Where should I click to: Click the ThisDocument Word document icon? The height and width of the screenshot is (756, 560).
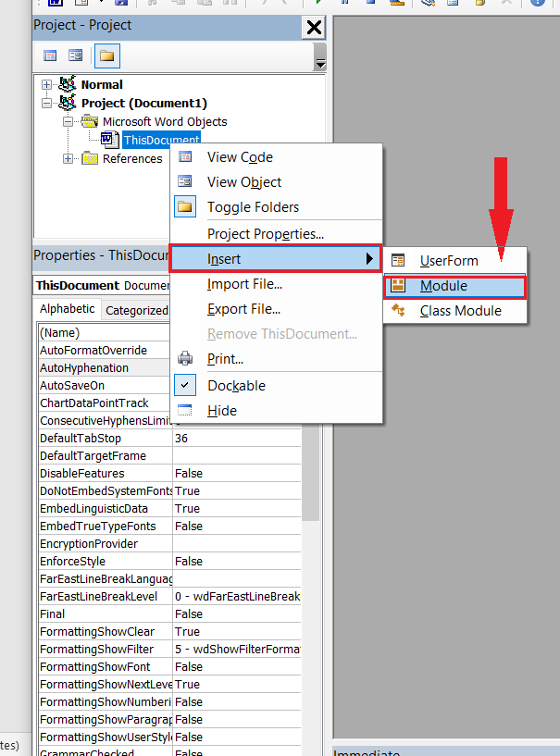[109, 140]
